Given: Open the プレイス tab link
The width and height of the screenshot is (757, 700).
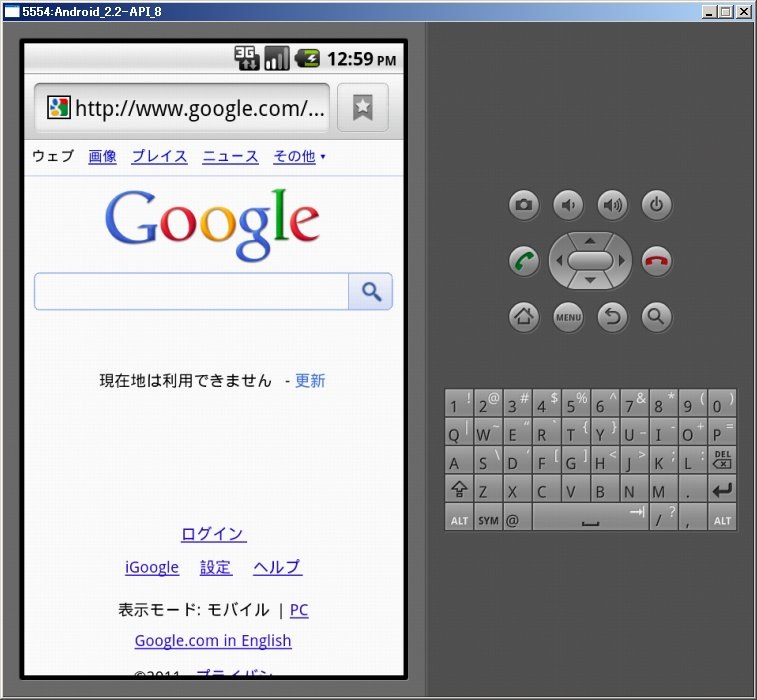Looking at the screenshot, I should [x=159, y=156].
